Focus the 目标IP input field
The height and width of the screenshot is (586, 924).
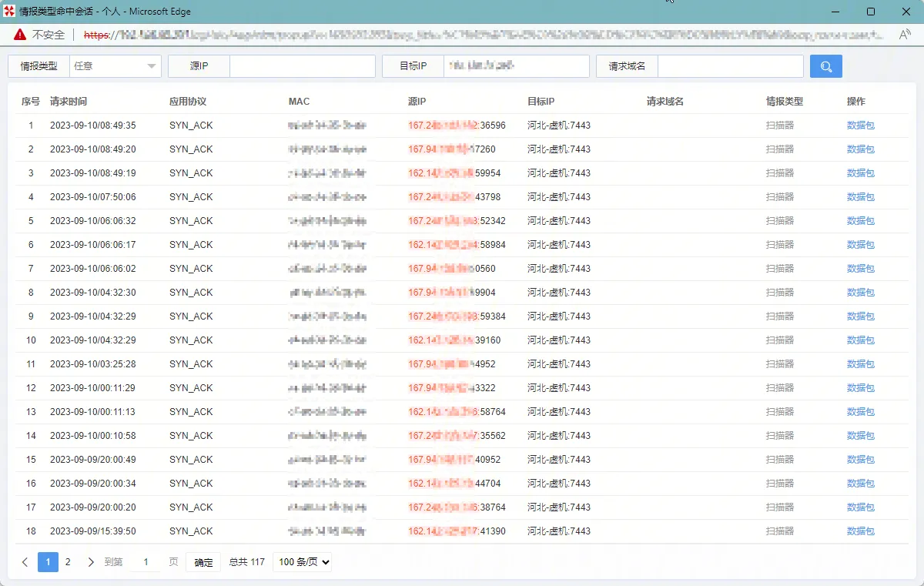coord(516,66)
